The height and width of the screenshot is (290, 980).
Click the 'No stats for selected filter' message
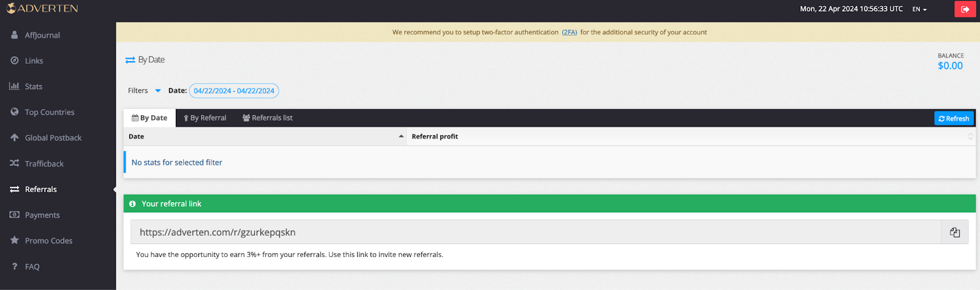tap(177, 162)
